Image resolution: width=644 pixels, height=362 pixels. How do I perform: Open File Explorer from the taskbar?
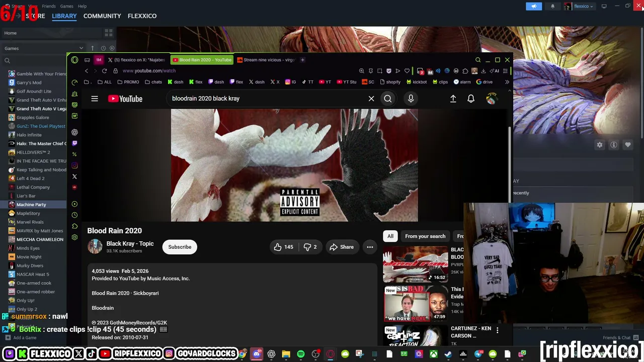(x=286, y=354)
